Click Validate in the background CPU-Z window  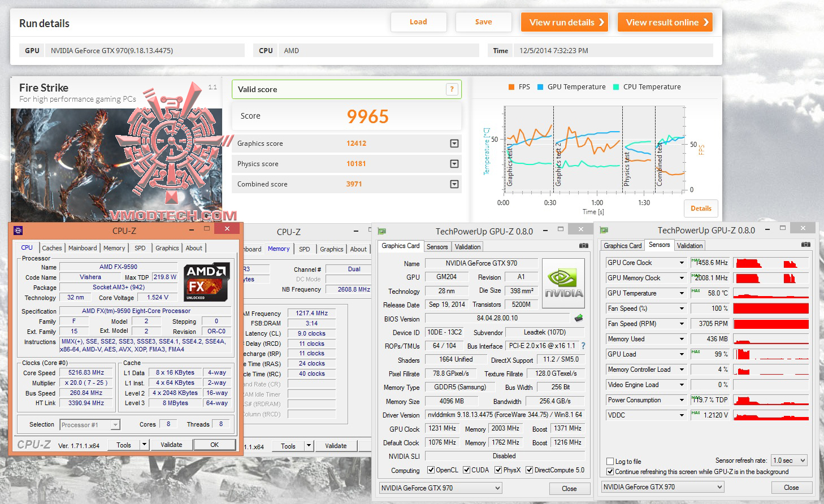point(336,446)
